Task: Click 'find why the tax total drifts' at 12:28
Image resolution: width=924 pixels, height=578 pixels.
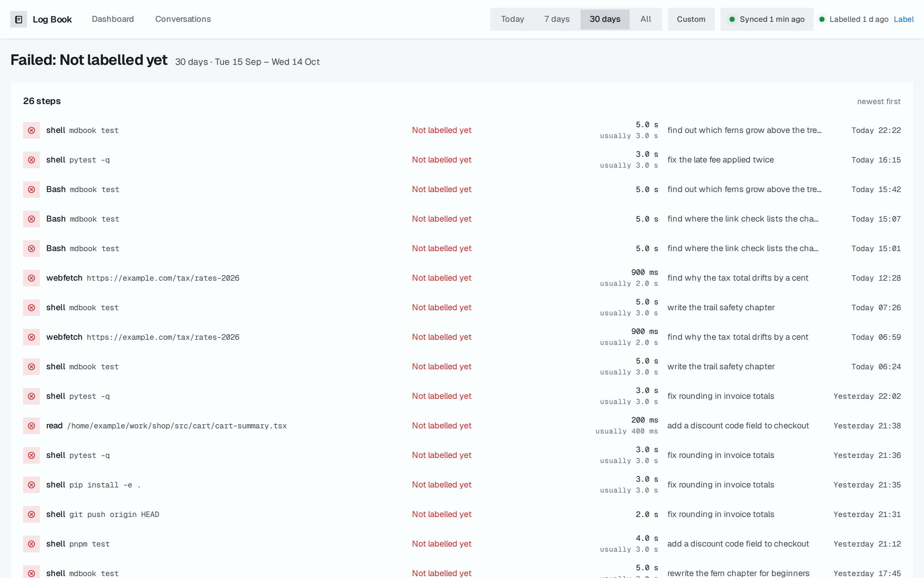Action: [738, 278]
